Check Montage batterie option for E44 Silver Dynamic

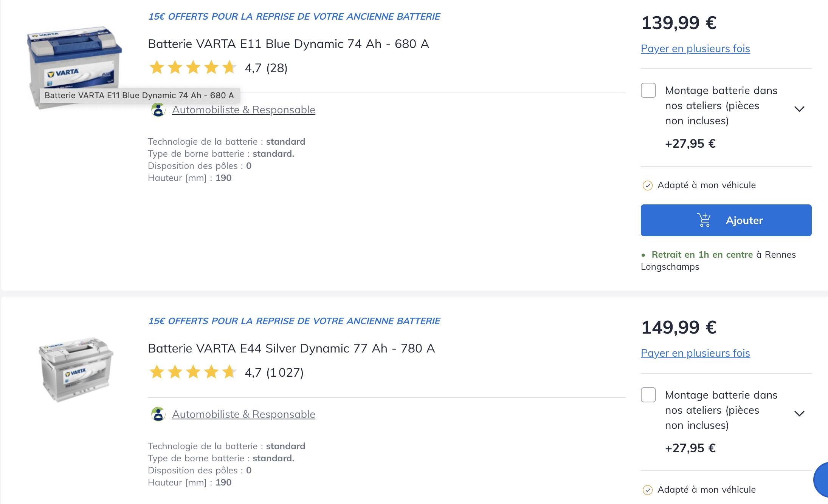point(648,395)
